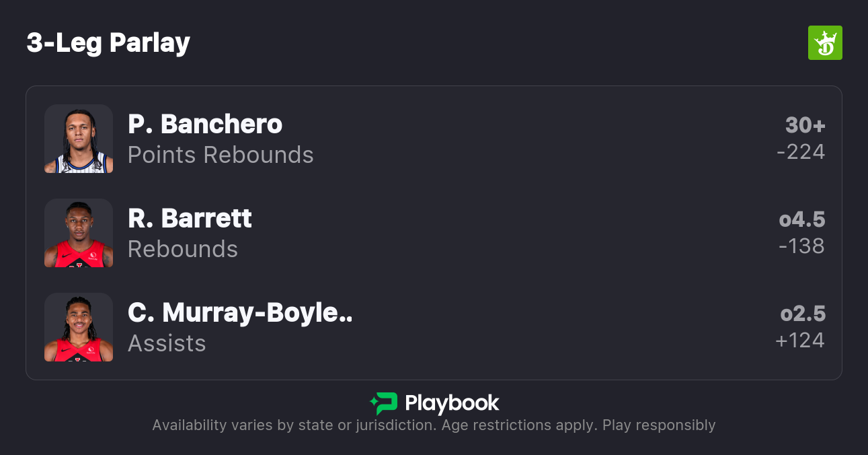
Task: Click the o4.5 rebounds line
Action: 801,219
